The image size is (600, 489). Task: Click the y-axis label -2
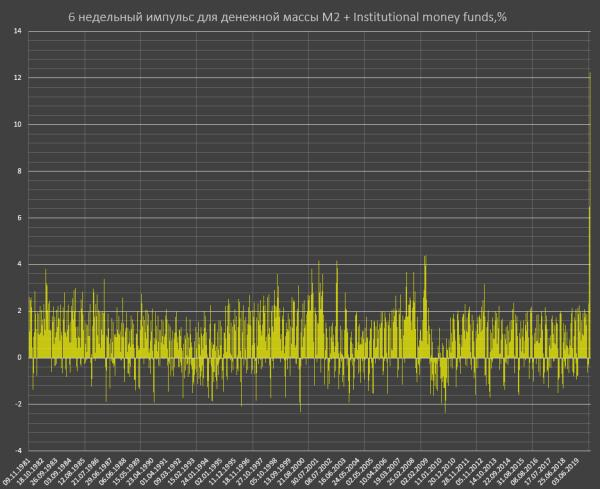[x=18, y=404]
